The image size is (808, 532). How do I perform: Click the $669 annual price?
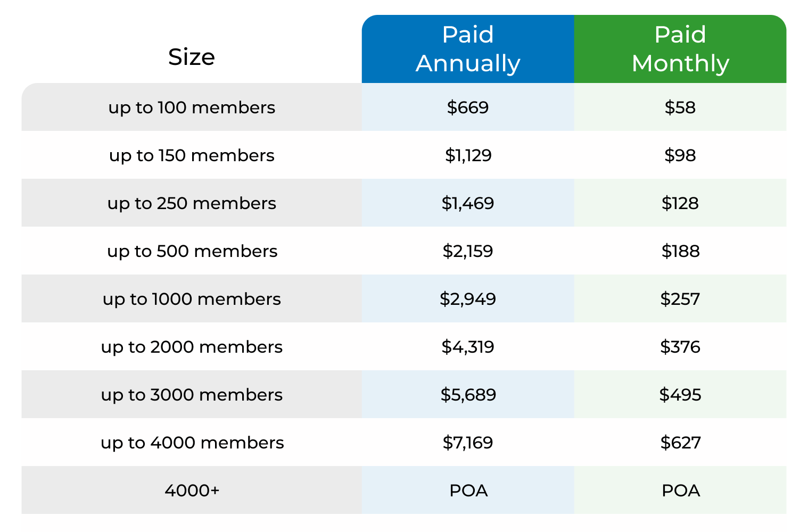pos(468,107)
